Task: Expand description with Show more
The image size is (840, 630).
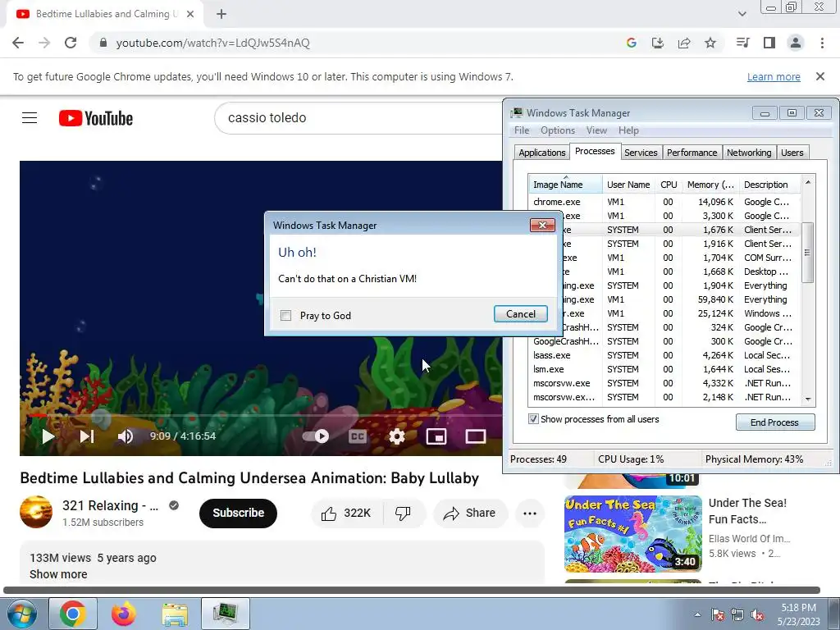Action: [x=58, y=574]
